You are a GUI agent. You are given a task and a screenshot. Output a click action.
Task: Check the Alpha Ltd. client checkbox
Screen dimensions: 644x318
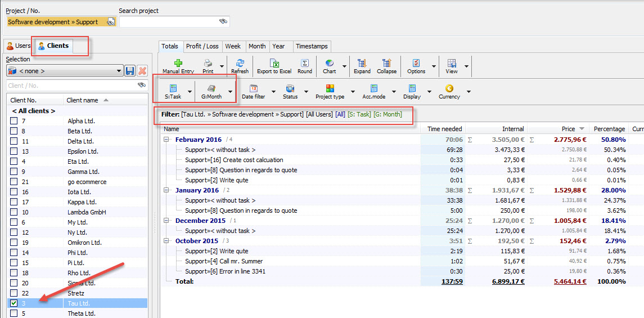click(14, 121)
